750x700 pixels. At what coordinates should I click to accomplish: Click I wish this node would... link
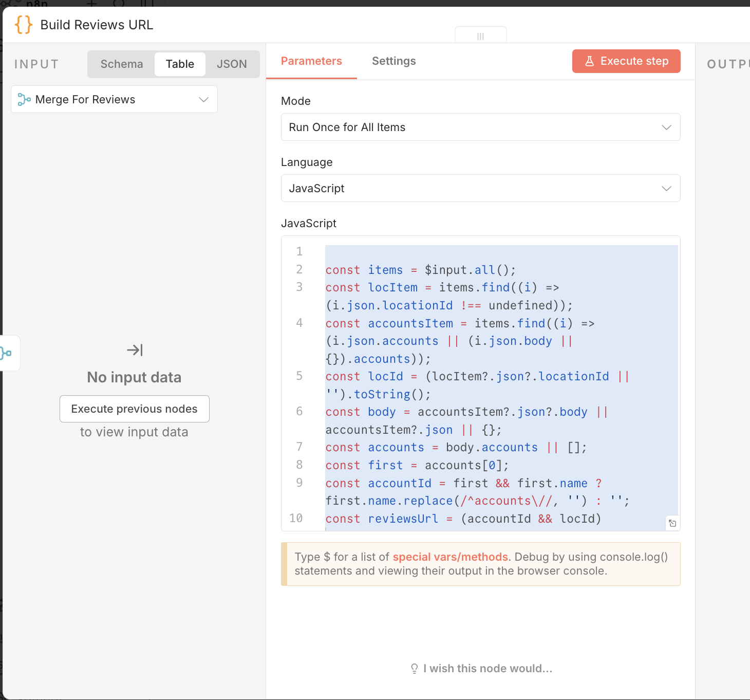(x=481, y=668)
